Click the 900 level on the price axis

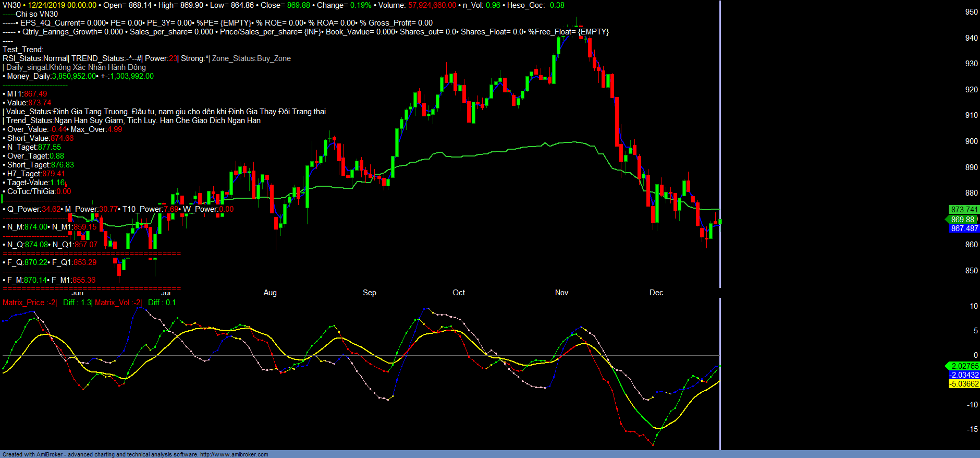tap(971, 141)
